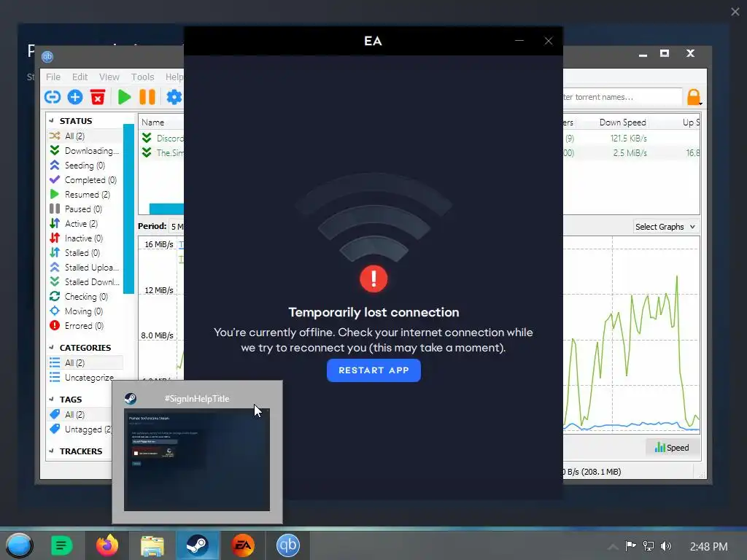Select the Completed (0) filter

[x=85, y=180]
